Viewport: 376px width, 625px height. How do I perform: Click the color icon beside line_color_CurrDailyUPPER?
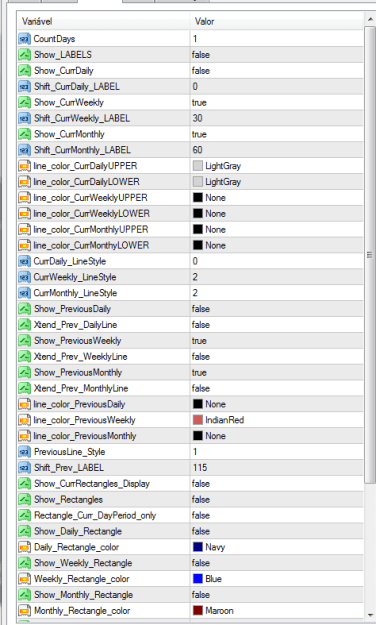click(x=24, y=166)
